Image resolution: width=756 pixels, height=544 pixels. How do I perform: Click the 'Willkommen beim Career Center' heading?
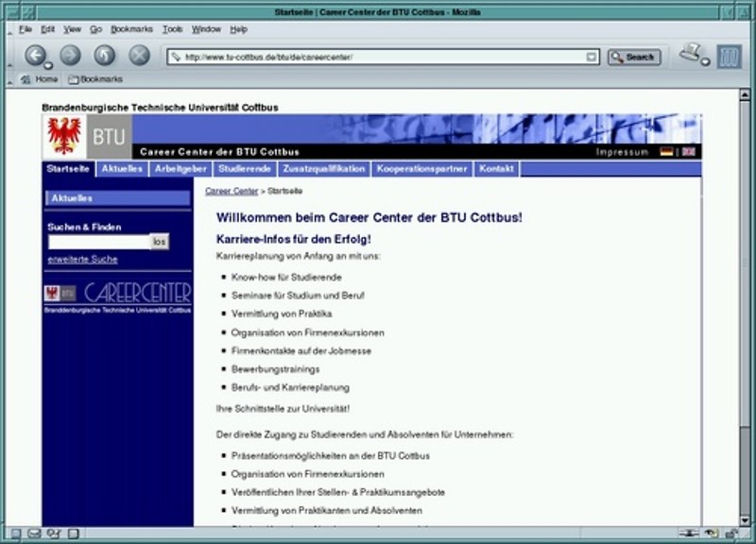click(369, 218)
